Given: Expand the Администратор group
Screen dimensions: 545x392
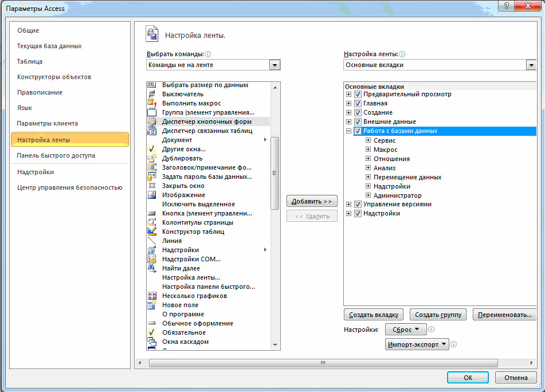Looking at the screenshot, I should [368, 195].
